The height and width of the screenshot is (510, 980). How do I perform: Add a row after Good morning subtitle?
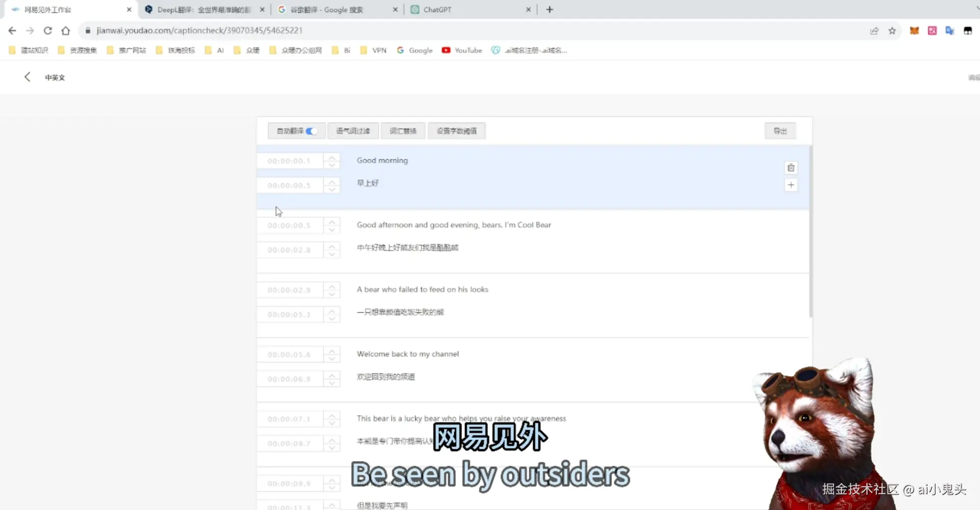click(791, 185)
